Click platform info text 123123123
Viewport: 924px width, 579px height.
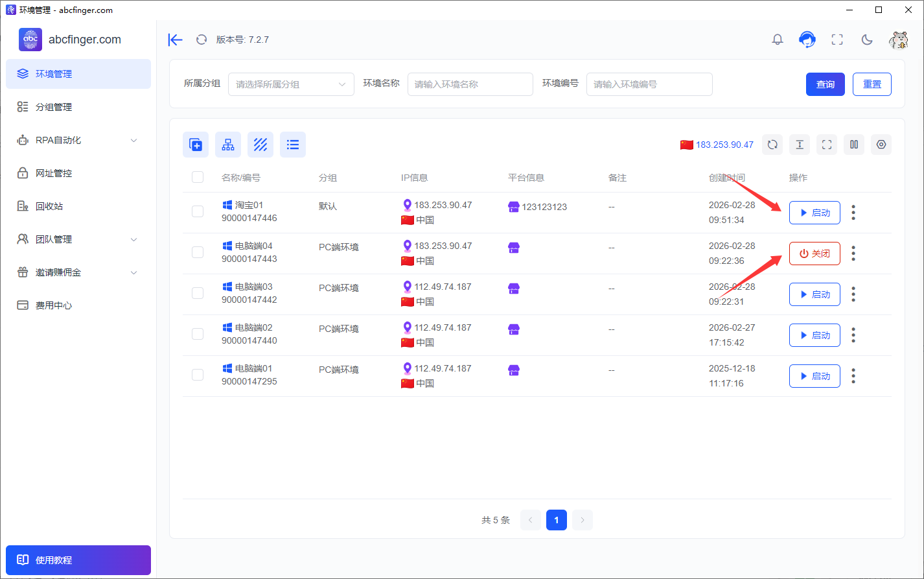click(544, 207)
